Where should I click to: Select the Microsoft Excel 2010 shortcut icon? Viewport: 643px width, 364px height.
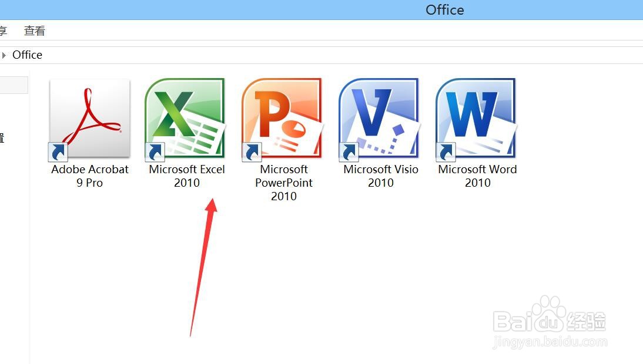pyautogui.click(x=185, y=119)
